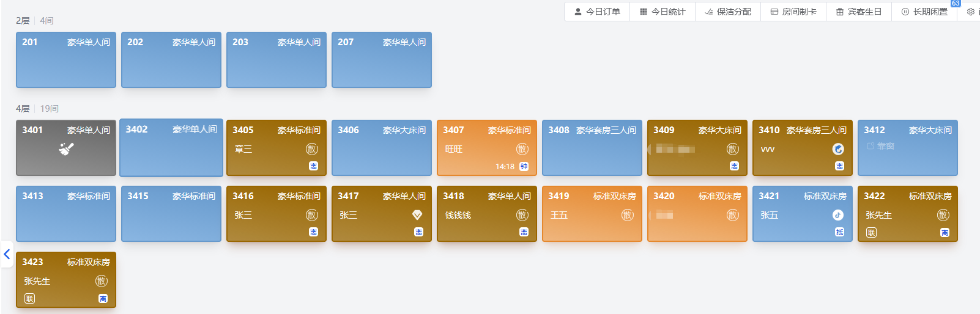The height and width of the screenshot is (314, 980).
Task: Select room card 3413 豪华标准间
Action: [x=66, y=214]
